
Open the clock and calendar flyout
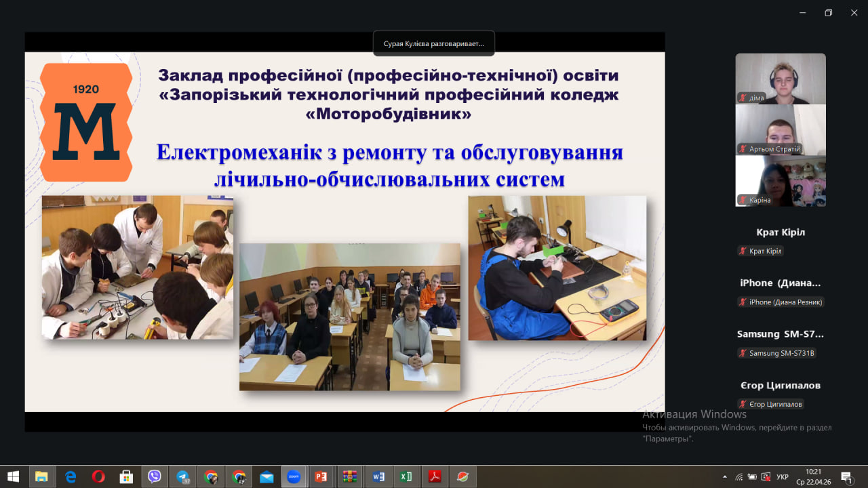tap(813, 476)
